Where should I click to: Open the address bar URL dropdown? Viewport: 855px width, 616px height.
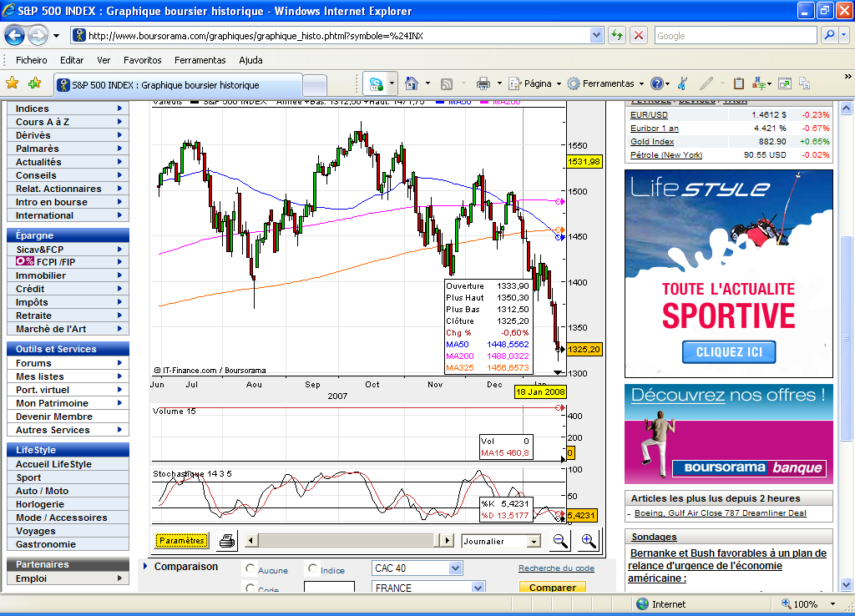596,35
